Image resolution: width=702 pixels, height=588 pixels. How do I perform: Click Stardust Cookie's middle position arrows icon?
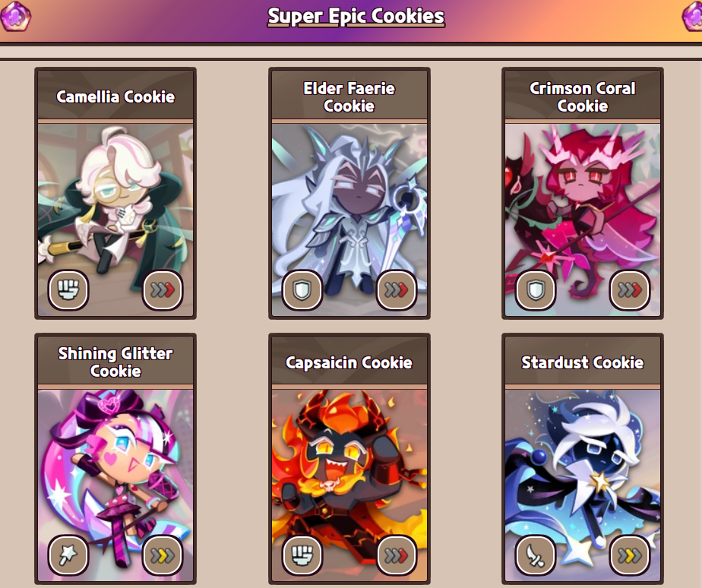coord(630,555)
